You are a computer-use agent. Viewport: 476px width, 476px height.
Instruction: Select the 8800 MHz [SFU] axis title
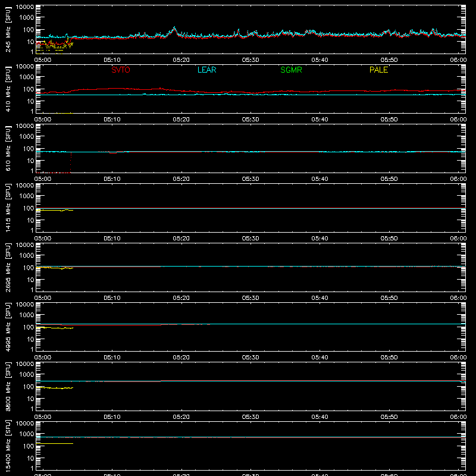click(8, 386)
